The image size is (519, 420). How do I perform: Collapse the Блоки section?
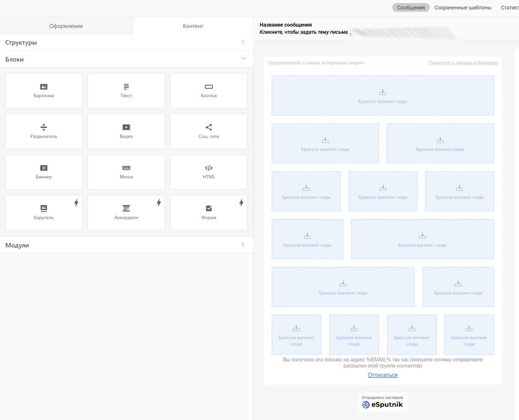click(243, 59)
